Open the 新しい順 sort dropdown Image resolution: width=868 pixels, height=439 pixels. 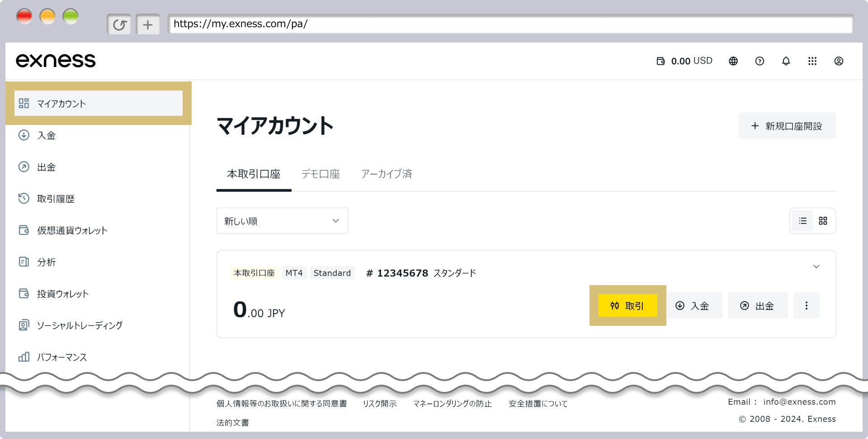pos(282,221)
